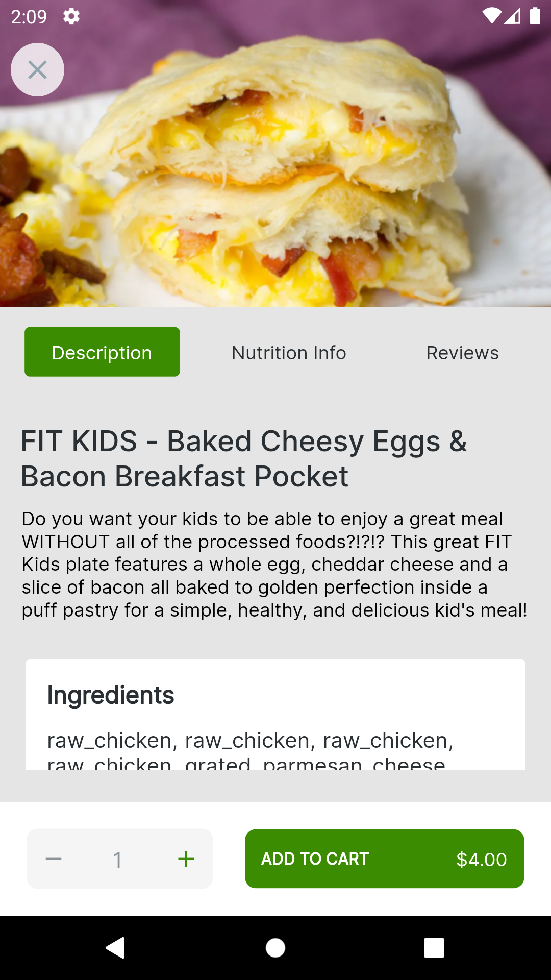Tap the cellular signal icon
This screenshot has width=551, height=980.
pos(512,16)
